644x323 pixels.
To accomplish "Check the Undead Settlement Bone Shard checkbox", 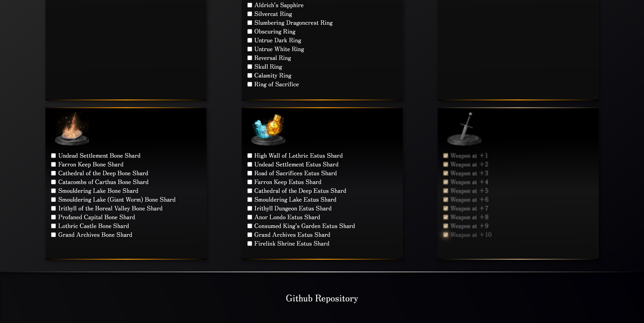I will pos(53,156).
